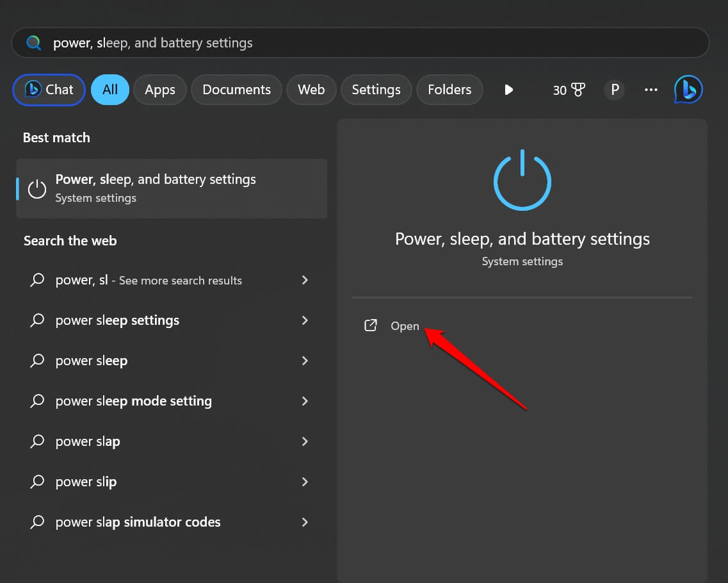Open the three-dot more options menu
The width and height of the screenshot is (728, 583).
coord(651,90)
